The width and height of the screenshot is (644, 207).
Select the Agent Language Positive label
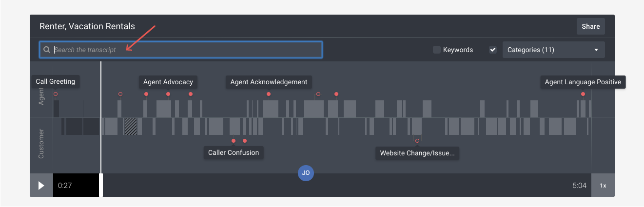(x=583, y=82)
